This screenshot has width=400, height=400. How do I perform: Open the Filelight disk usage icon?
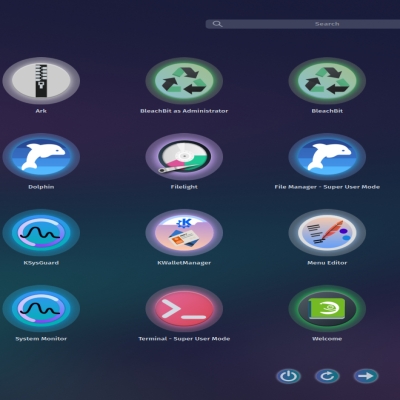coord(184,157)
